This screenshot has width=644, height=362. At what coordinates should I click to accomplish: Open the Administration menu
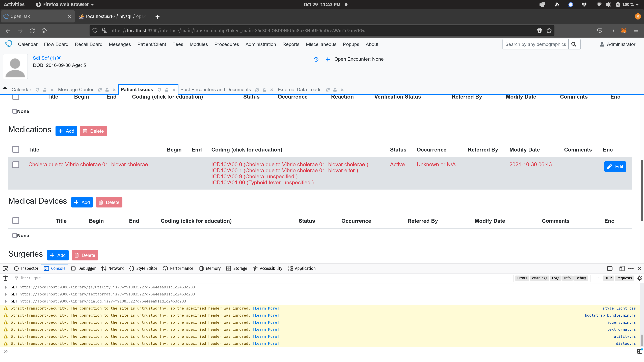(x=260, y=44)
